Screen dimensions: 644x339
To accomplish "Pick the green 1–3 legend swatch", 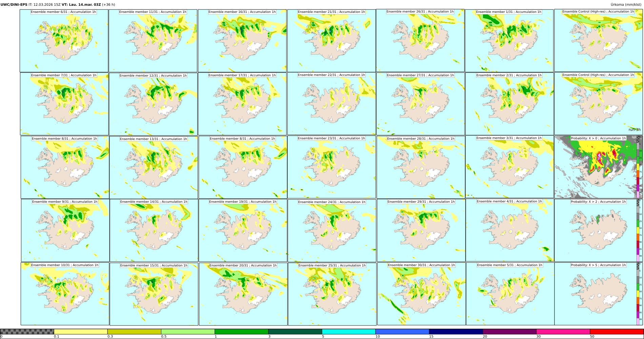I will 241,332.
